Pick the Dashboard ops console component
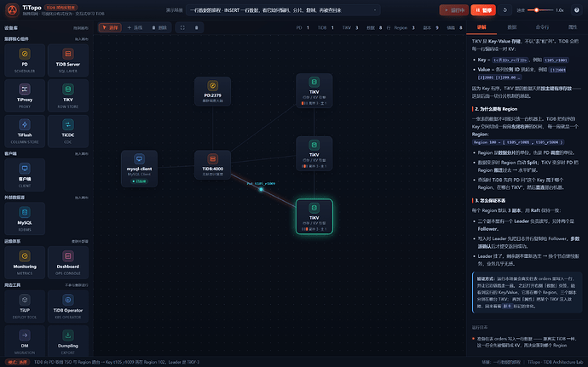This screenshot has height=367, width=588. 68,262
